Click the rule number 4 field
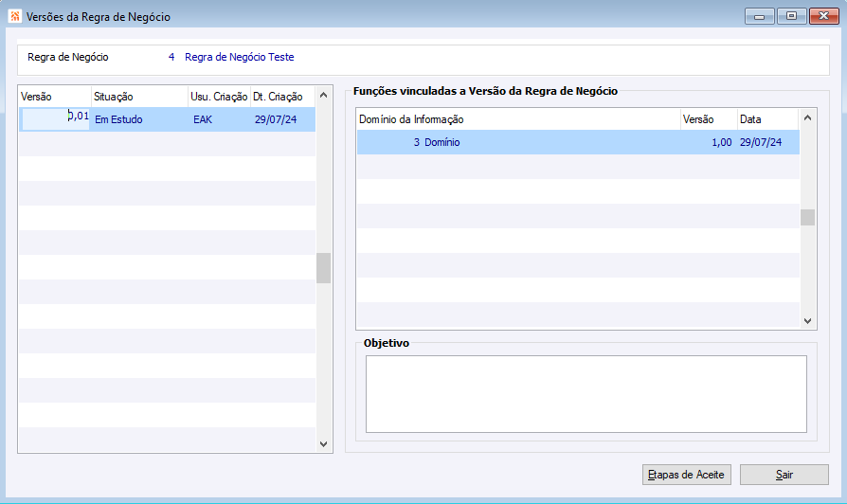Viewport: 847px width, 504px height. pyautogui.click(x=171, y=57)
